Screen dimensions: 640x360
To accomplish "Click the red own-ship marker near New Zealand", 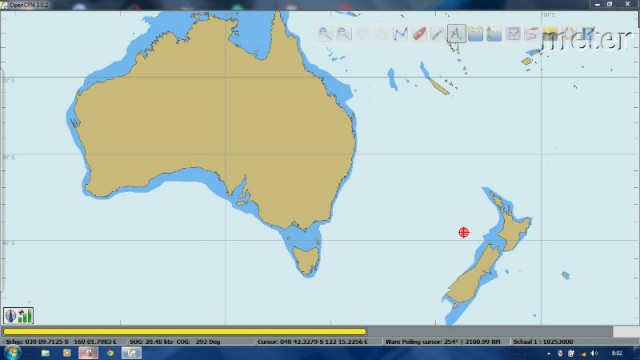I will tap(464, 232).
